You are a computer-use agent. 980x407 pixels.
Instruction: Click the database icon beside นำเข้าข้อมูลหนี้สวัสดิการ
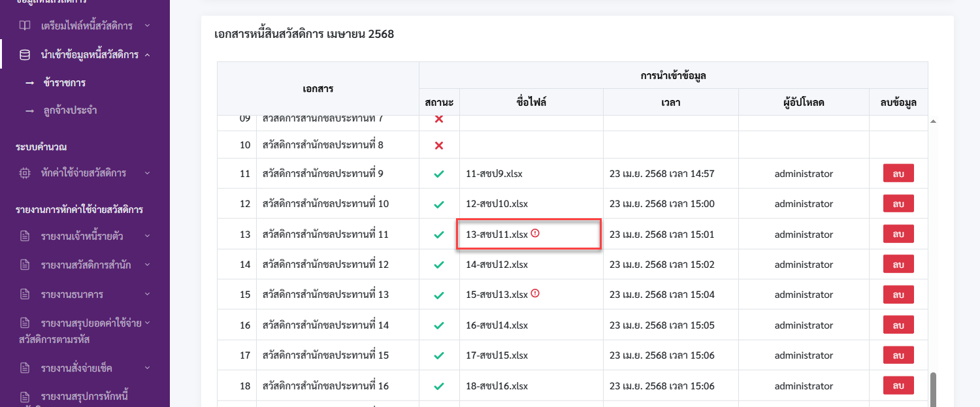click(x=24, y=55)
